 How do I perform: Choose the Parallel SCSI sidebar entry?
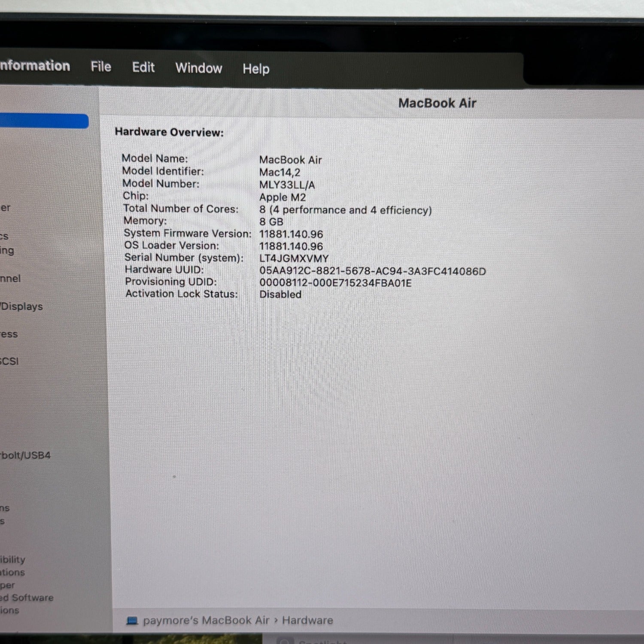pyautogui.click(x=9, y=361)
